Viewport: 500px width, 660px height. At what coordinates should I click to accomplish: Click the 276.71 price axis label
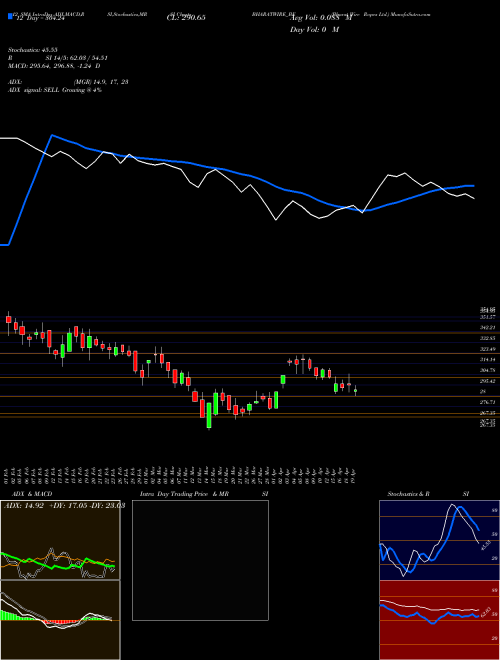(x=489, y=403)
